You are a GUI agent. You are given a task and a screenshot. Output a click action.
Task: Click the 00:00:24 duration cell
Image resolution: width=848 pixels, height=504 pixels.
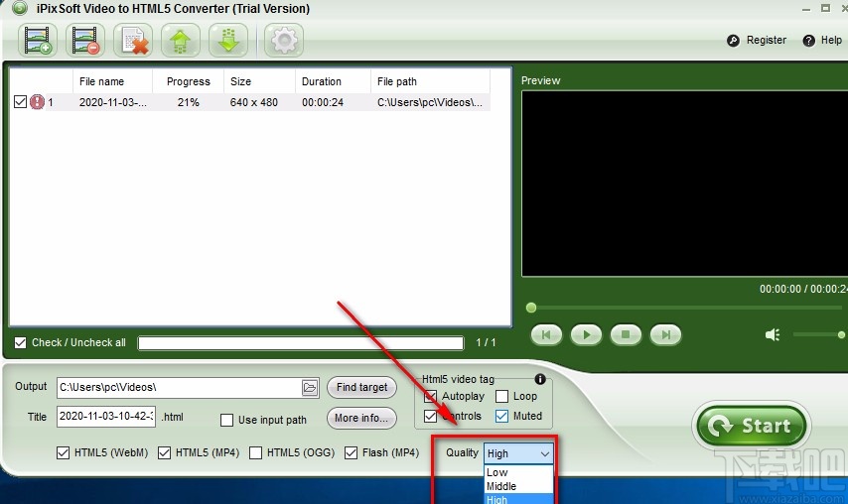pyautogui.click(x=323, y=102)
